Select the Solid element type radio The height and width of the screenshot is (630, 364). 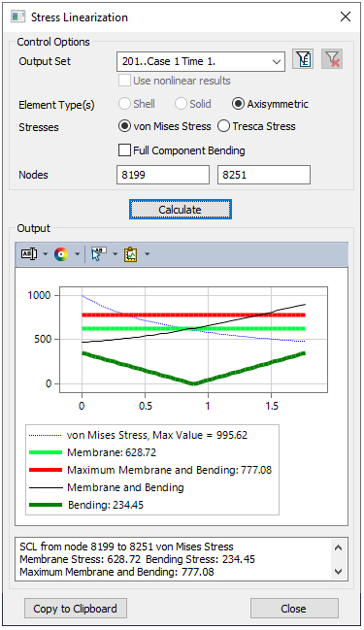(181, 104)
